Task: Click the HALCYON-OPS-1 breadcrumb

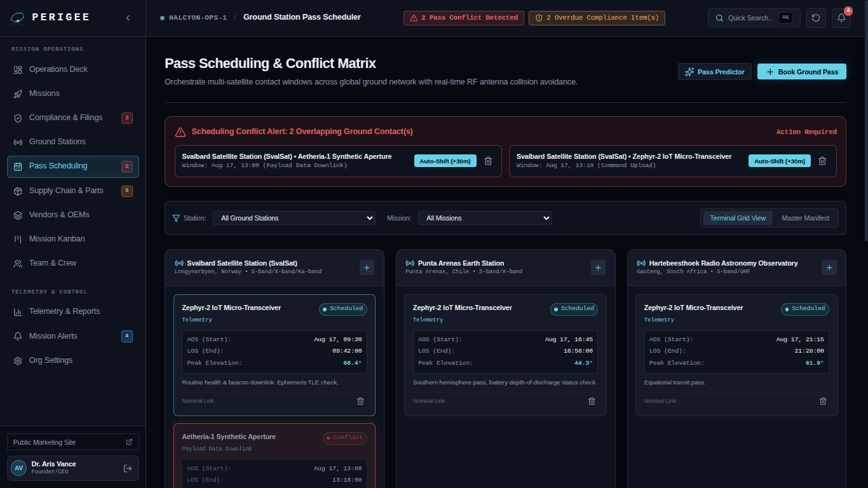Action: (x=198, y=18)
